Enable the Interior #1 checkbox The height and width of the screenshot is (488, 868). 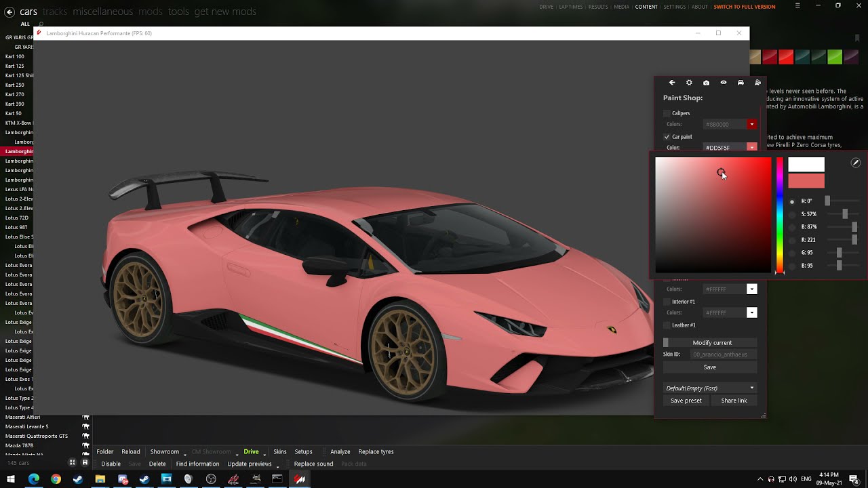(667, 302)
